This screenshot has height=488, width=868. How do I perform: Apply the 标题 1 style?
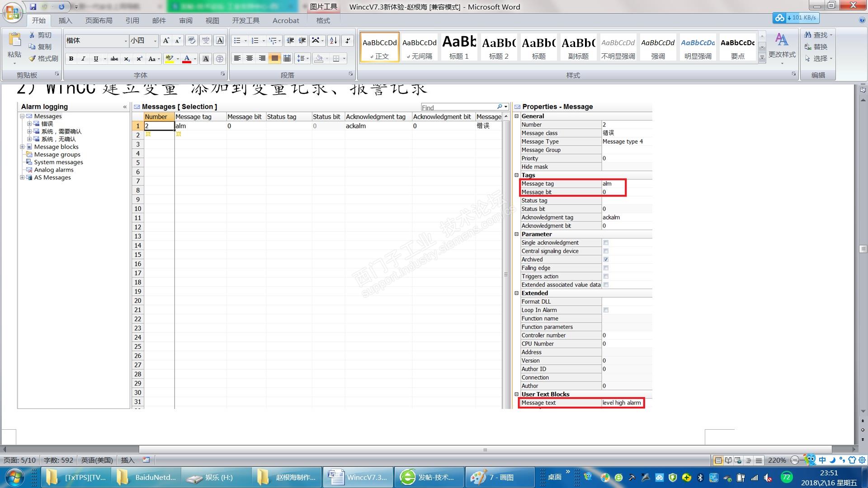pos(459,47)
